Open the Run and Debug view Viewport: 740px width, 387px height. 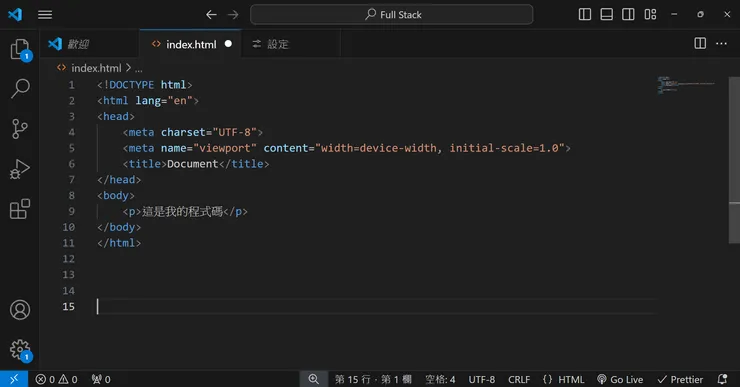pos(20,169)
